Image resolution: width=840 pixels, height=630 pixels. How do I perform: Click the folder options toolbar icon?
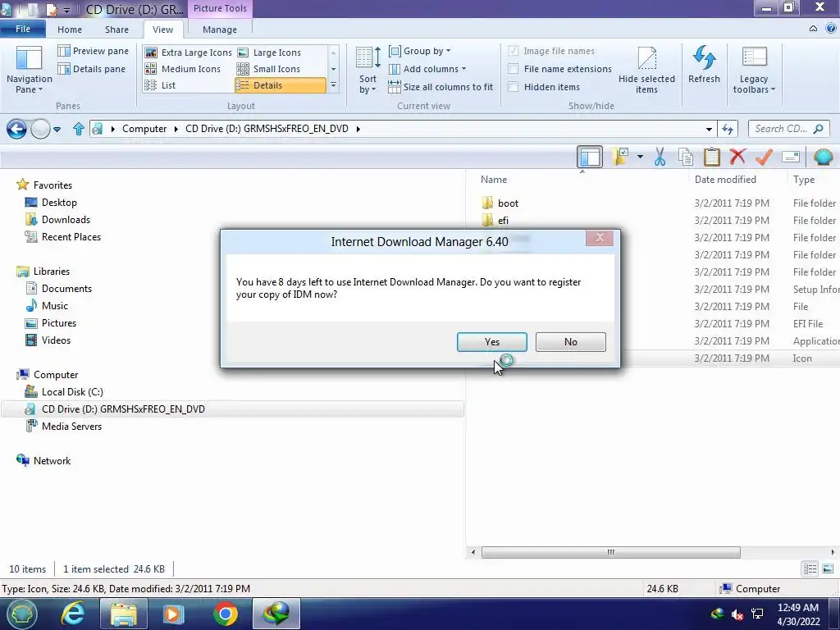click(x=621, y=157)
